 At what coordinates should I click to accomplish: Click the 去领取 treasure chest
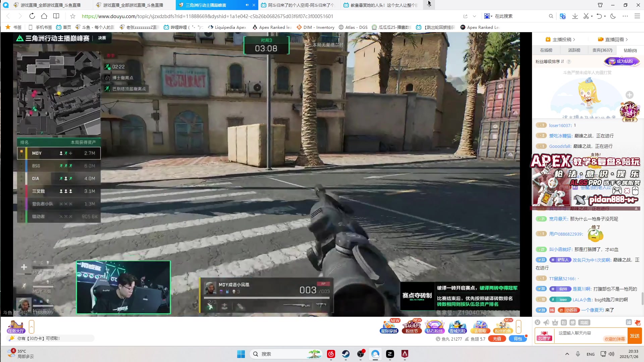pyautogui.click(x=480, y=327)
